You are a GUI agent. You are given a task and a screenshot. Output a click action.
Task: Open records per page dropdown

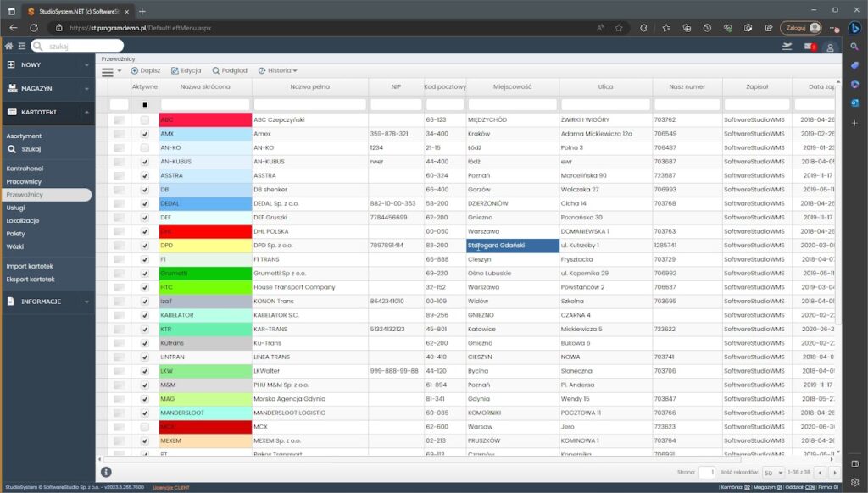pos(772,472)
